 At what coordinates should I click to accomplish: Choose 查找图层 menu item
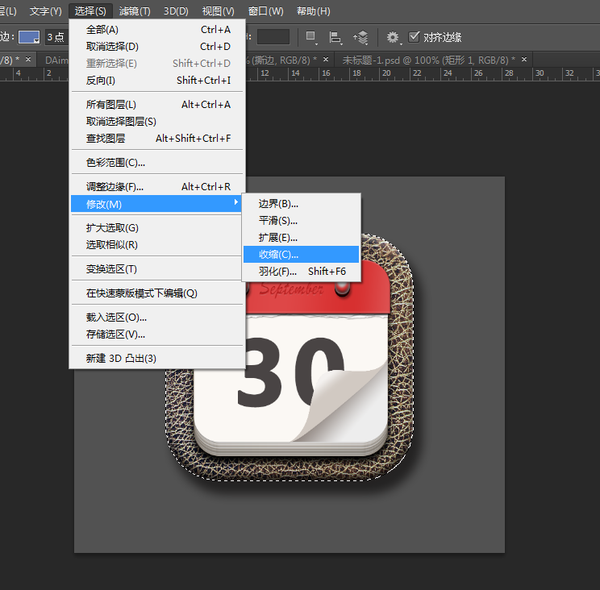click(157, 138)
